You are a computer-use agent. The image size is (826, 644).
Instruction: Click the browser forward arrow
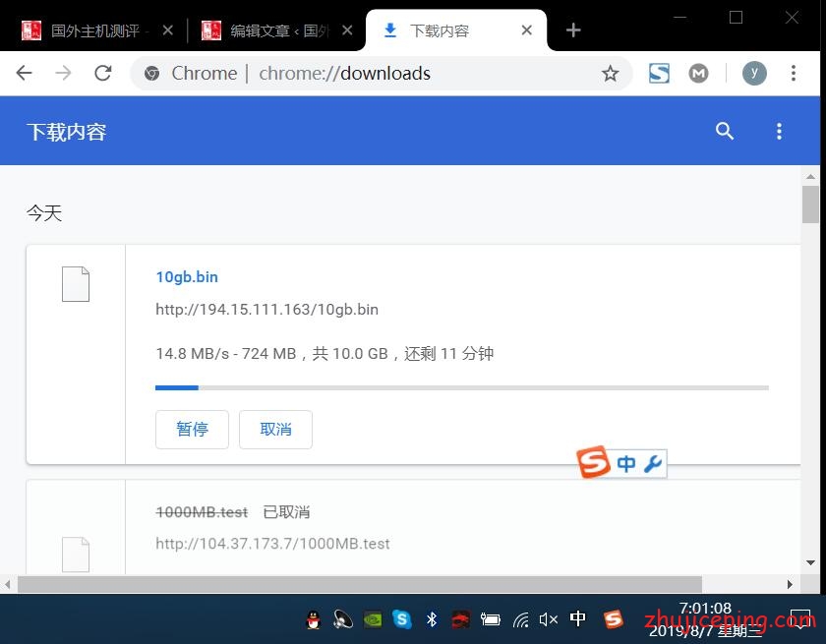[x=63, y=73]
